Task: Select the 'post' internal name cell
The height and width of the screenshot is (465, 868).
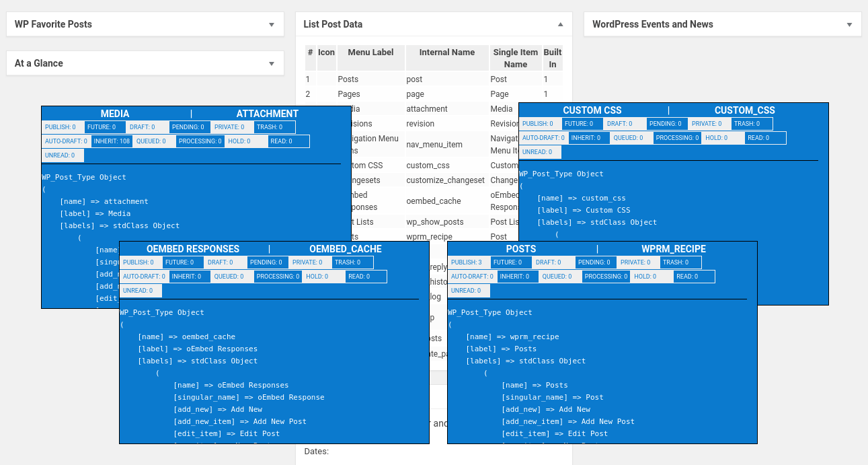Action: click(447, 79)
